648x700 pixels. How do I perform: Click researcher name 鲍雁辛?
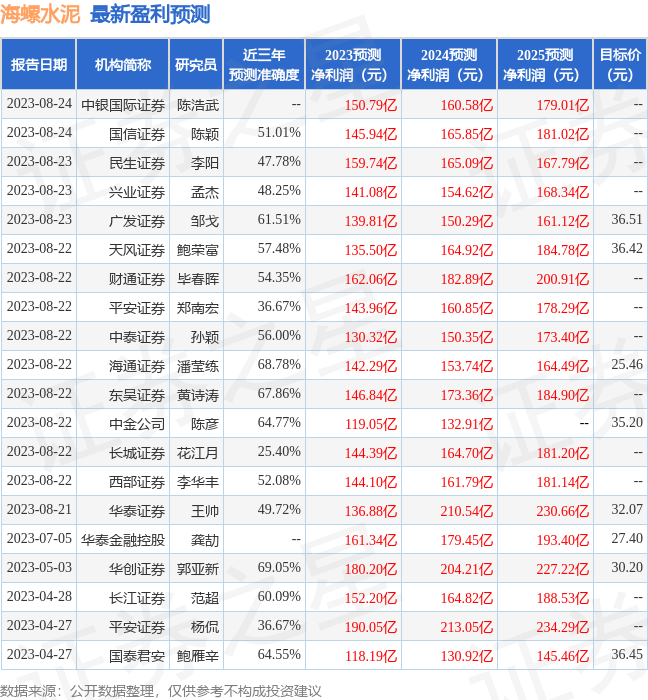(198, 656)
